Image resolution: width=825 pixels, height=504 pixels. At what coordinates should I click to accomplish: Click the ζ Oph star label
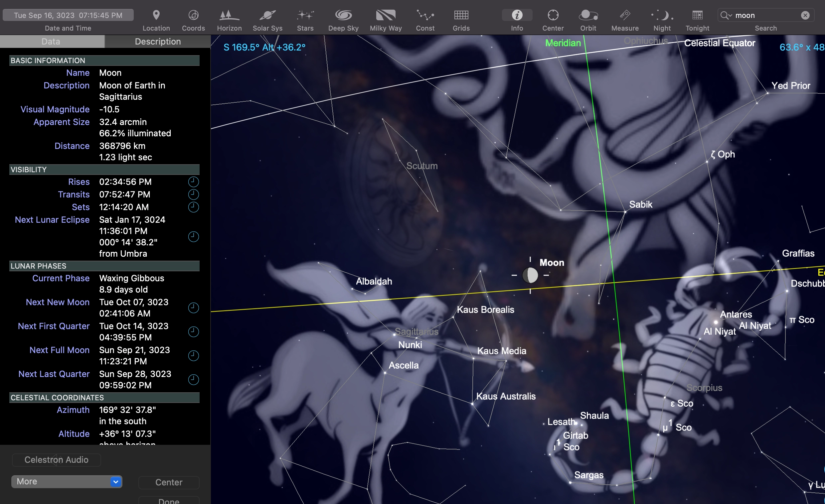[723, 155]
